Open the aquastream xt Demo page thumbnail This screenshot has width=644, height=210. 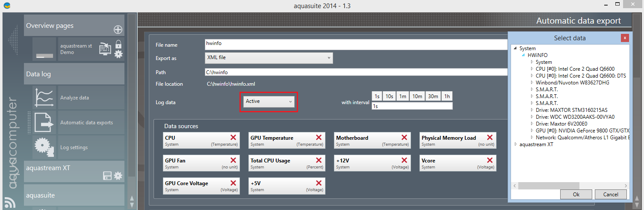point(45,49)
